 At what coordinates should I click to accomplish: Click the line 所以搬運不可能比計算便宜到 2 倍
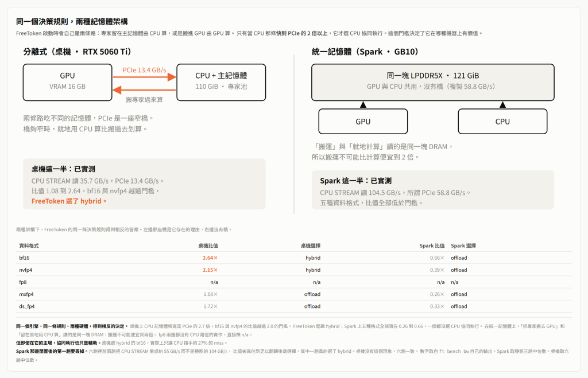[x=366, y=157]
